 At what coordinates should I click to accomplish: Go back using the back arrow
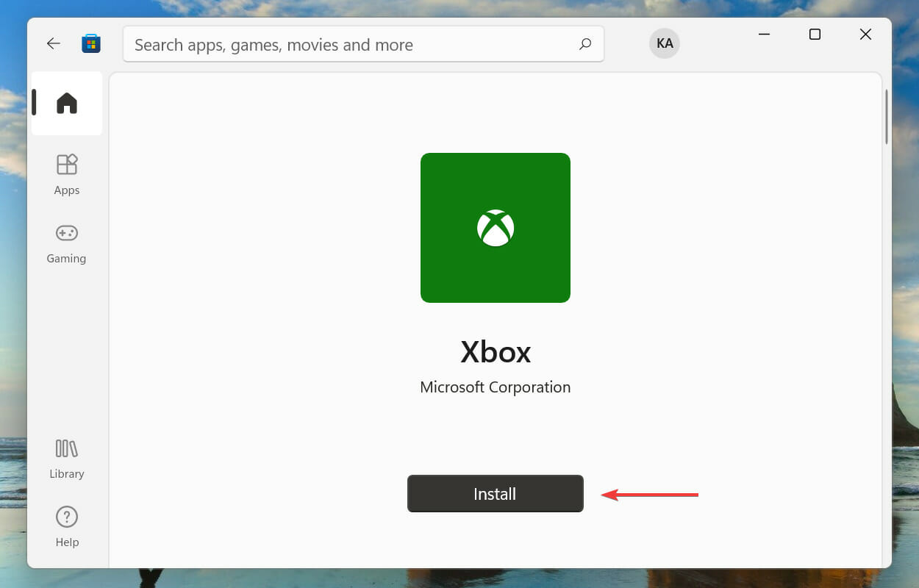(x=53, y=43)
